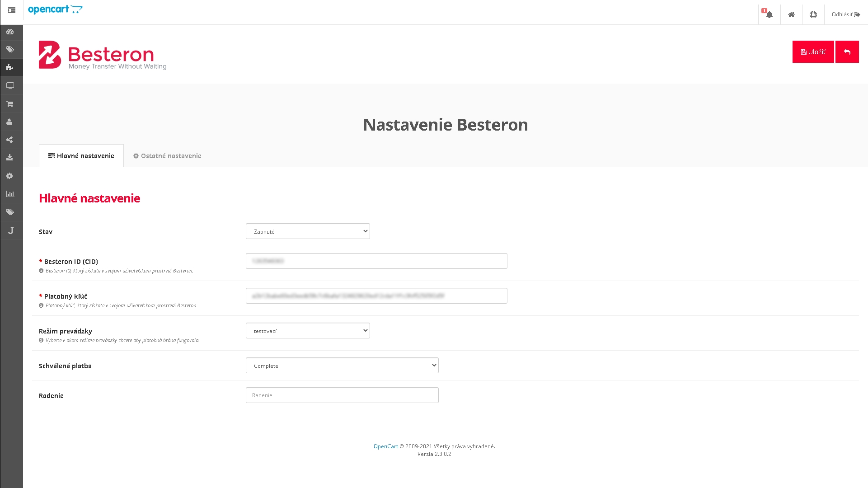Go to storefront via home icon
Viewport: 868px width, 488px height.
791,14
